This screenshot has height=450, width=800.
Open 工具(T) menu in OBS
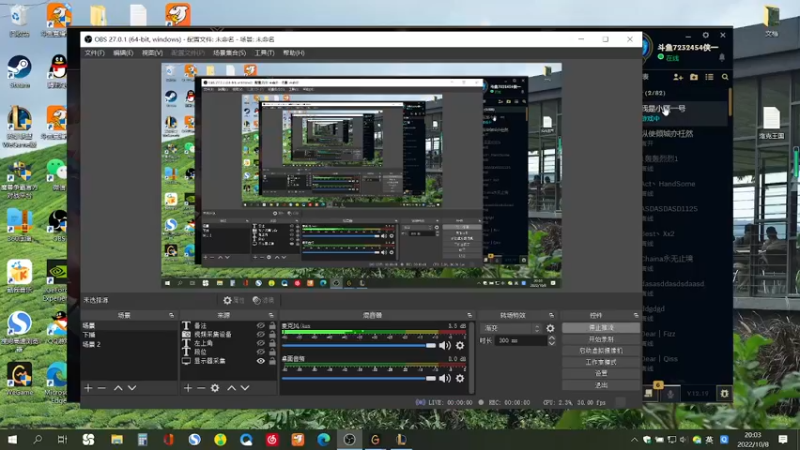pos(264,53)
